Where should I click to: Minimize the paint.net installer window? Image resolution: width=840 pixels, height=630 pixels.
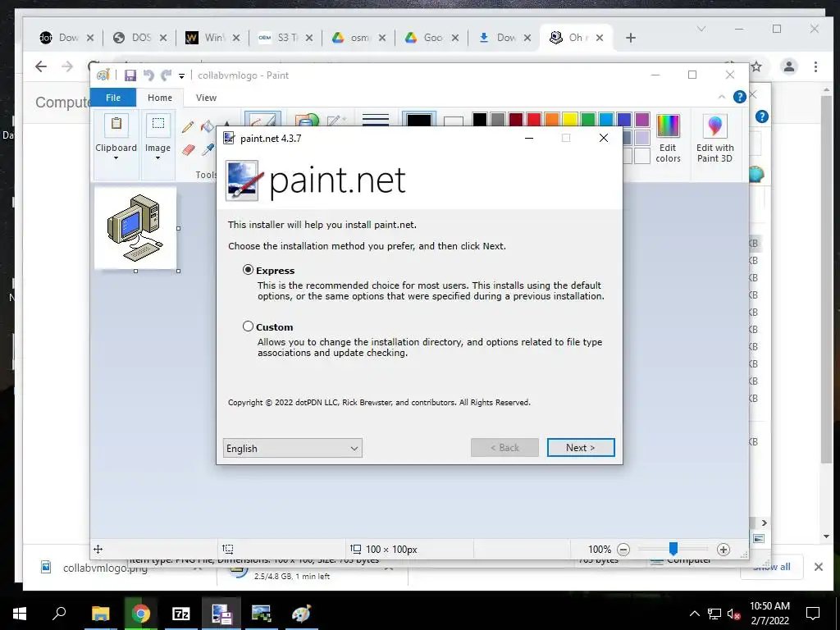529,138
